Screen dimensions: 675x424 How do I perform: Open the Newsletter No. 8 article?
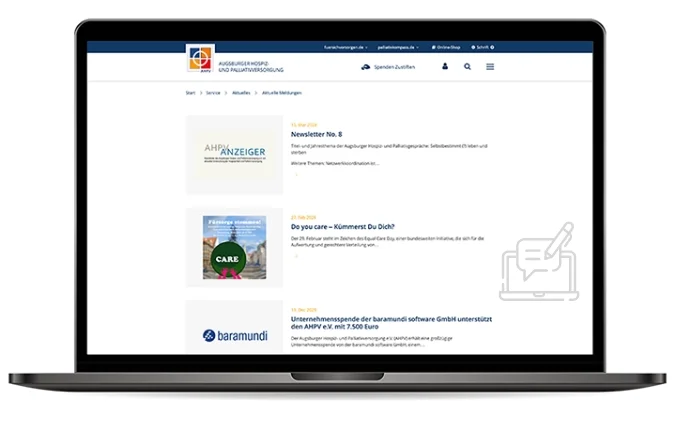[x=316, y=134]
